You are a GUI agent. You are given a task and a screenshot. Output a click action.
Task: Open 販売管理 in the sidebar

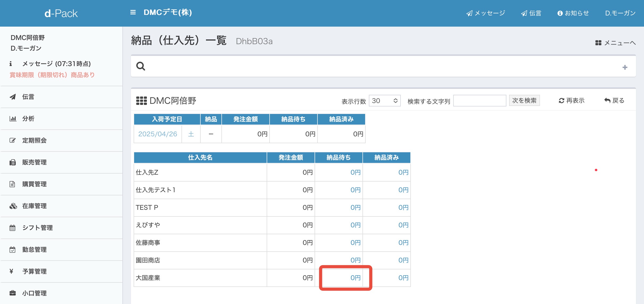(61, 162)
